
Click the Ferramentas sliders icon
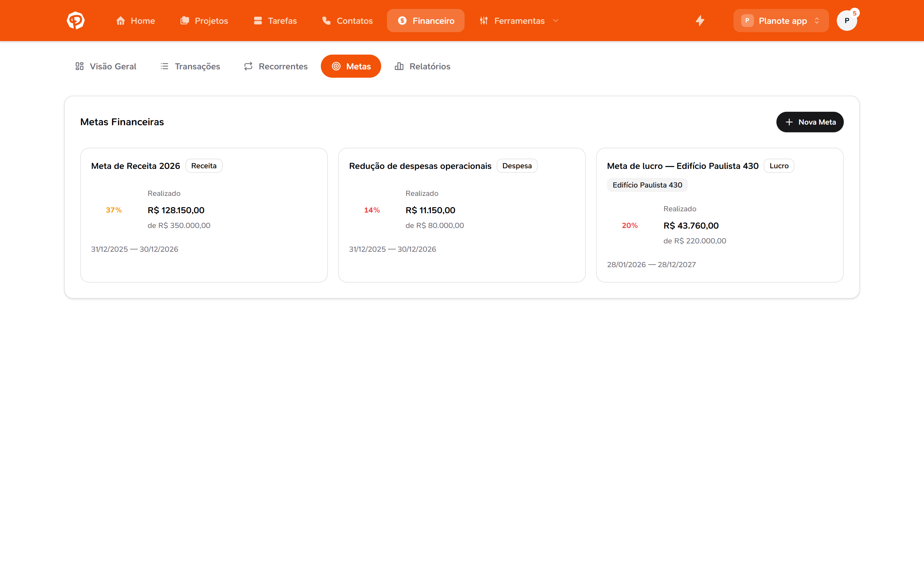484,21
